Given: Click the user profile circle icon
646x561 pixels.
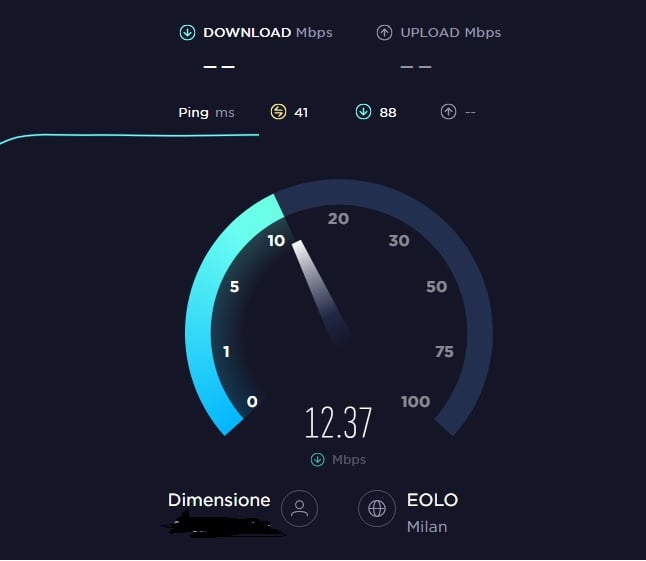Looking at the screenshot, I should [x=300, y=508].
